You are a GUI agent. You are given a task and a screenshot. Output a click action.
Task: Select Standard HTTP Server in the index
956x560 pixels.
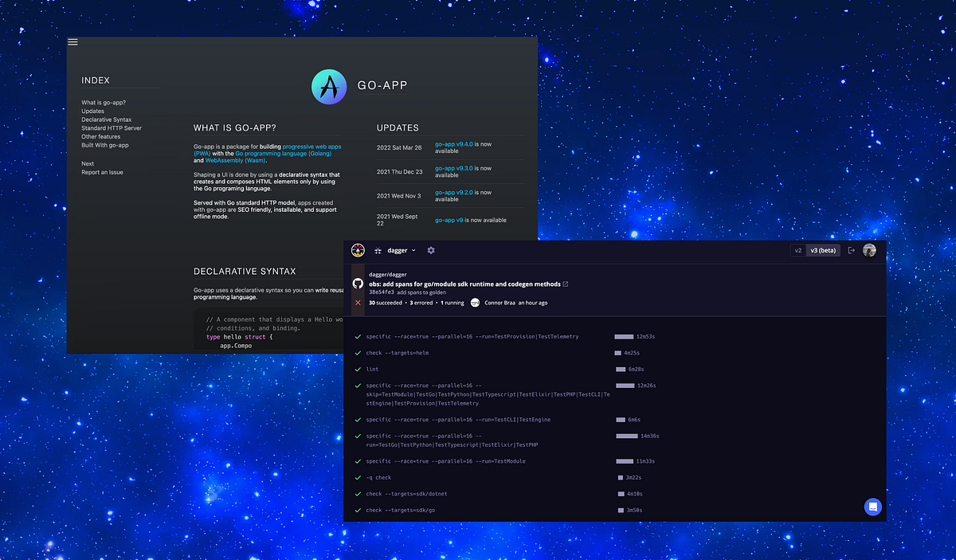pyautogui.click(x=111, y=128)
